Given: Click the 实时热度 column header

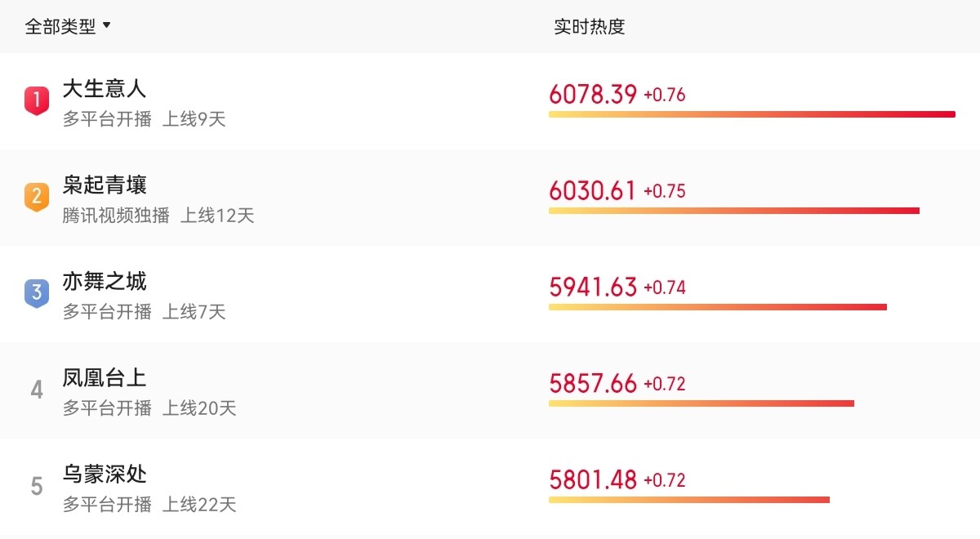Looking at the screenshot, I should pyautogui.click(x=589, y=26).
